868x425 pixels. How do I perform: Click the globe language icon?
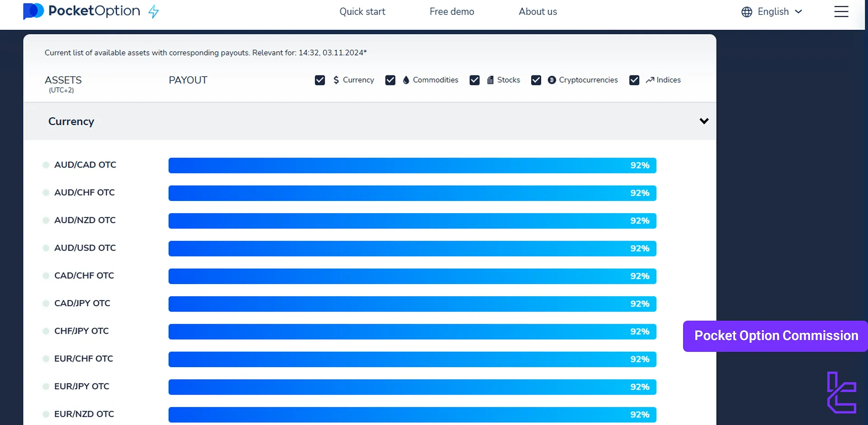(x=747, y=12)
